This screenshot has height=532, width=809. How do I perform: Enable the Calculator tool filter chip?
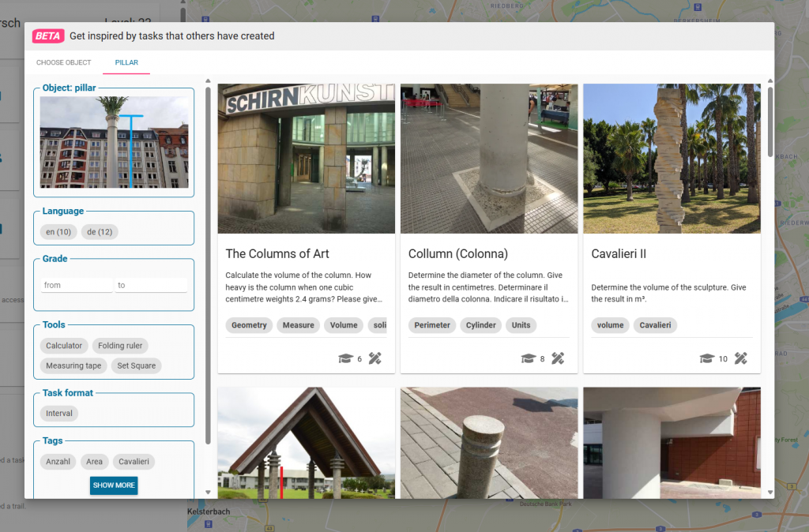point(64,346)
